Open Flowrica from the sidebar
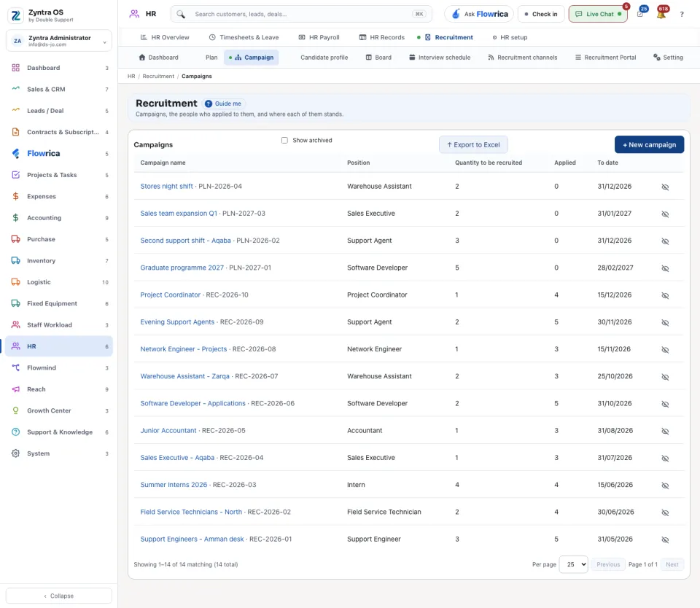The height and width of the screenshot is (608, 700). point(59,154)
